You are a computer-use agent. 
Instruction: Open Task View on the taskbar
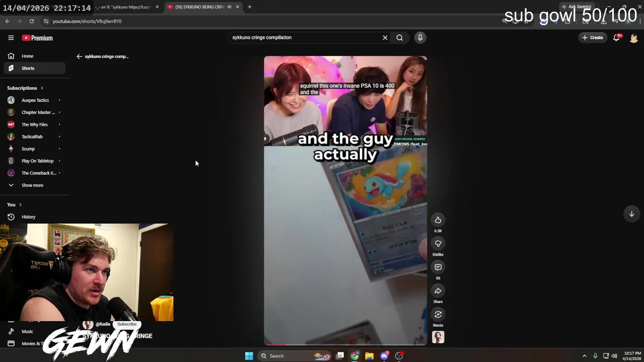[340, 356]
